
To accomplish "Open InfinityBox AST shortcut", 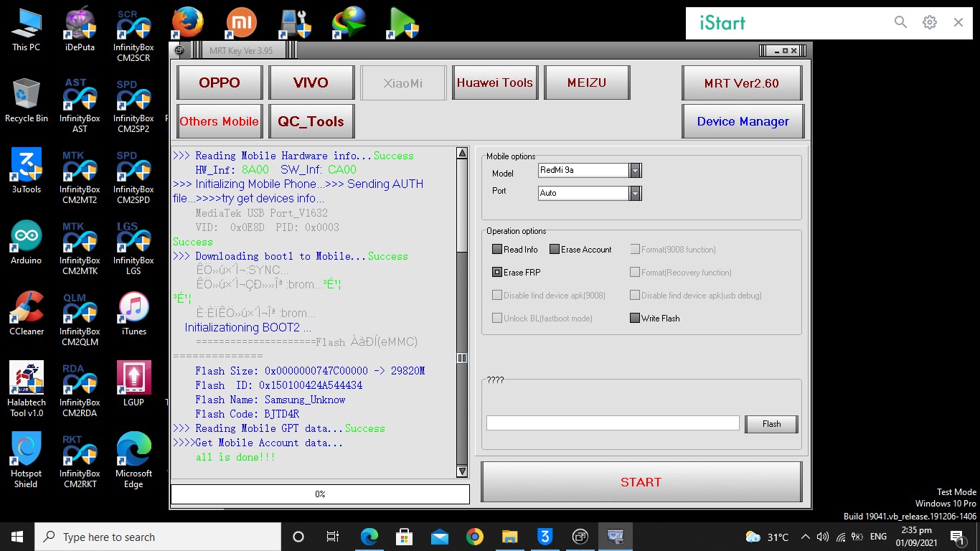I will [x=80, y=105].
